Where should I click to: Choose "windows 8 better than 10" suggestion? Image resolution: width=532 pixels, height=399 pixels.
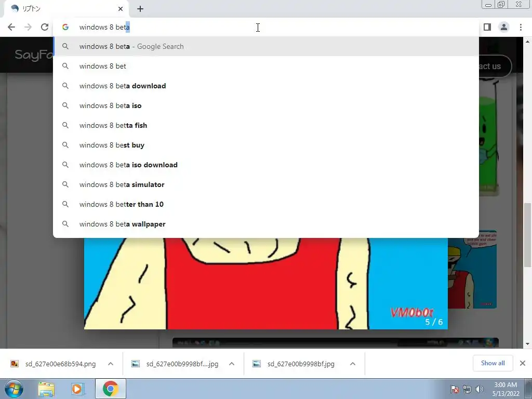tap(266, 204)
